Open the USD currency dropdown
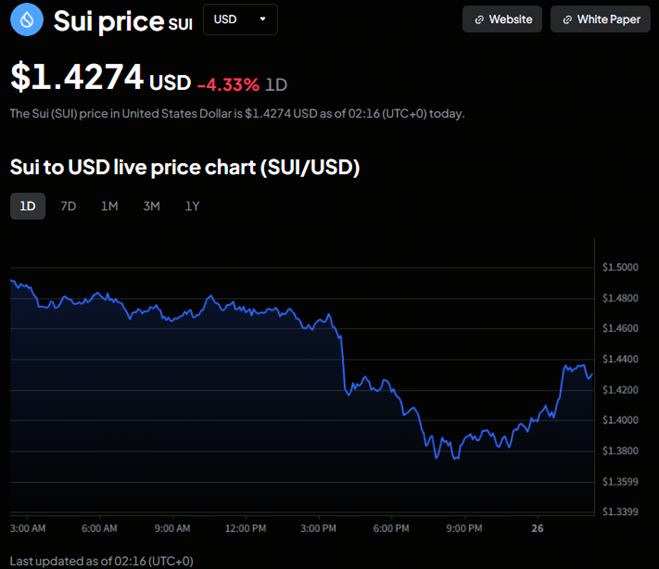This screenshot has height=569, width=659. pos(240,19)
